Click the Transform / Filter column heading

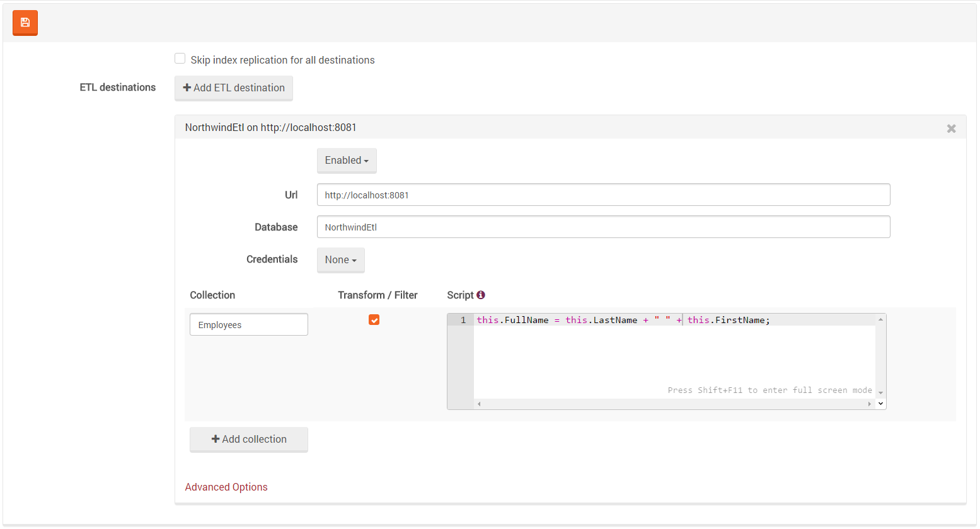[378, 295]
